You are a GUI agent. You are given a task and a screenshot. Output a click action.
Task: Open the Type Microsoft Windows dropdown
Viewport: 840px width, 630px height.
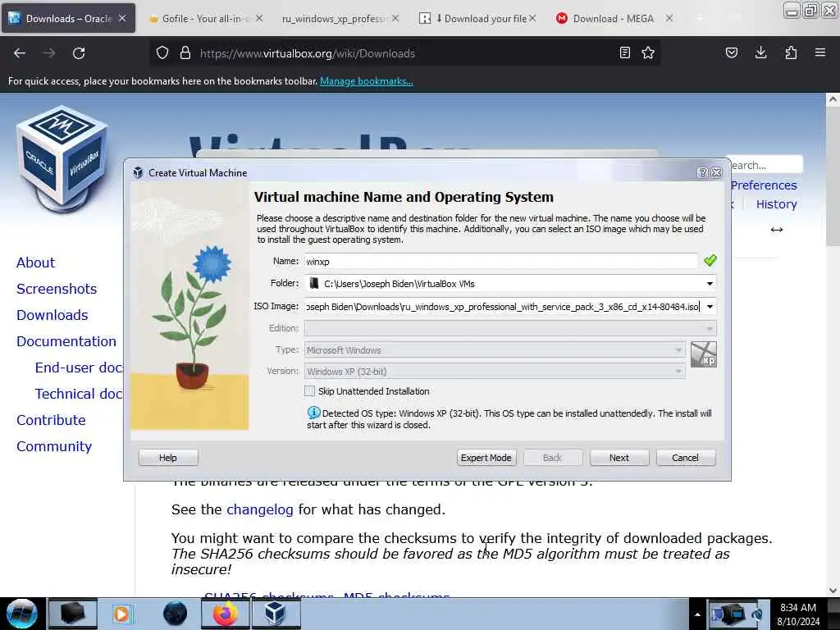(495, 349)
